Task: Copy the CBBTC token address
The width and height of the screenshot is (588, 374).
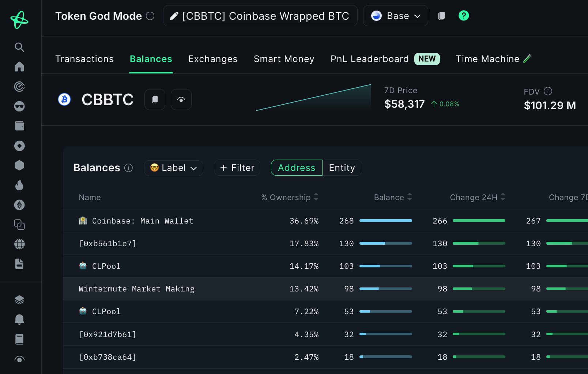Action: point(155,100)
